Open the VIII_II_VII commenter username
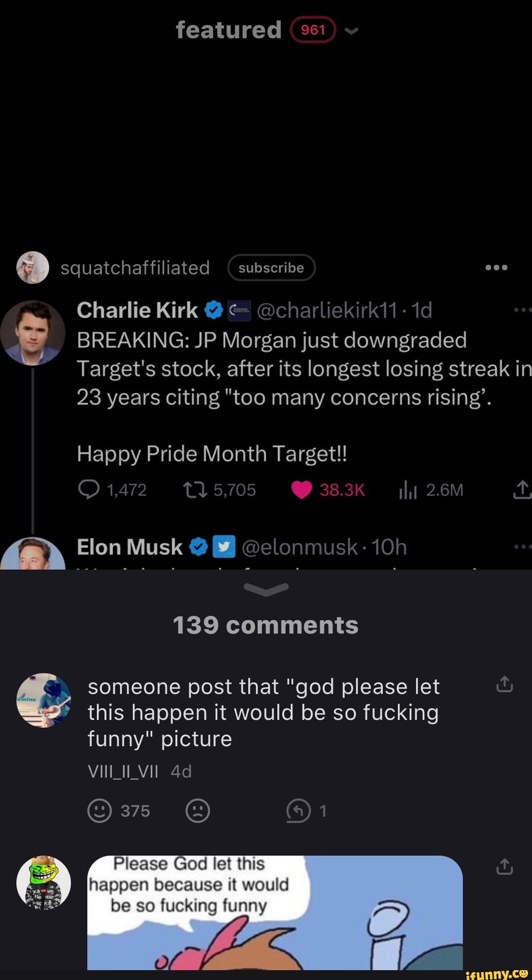 coord(123,771)
